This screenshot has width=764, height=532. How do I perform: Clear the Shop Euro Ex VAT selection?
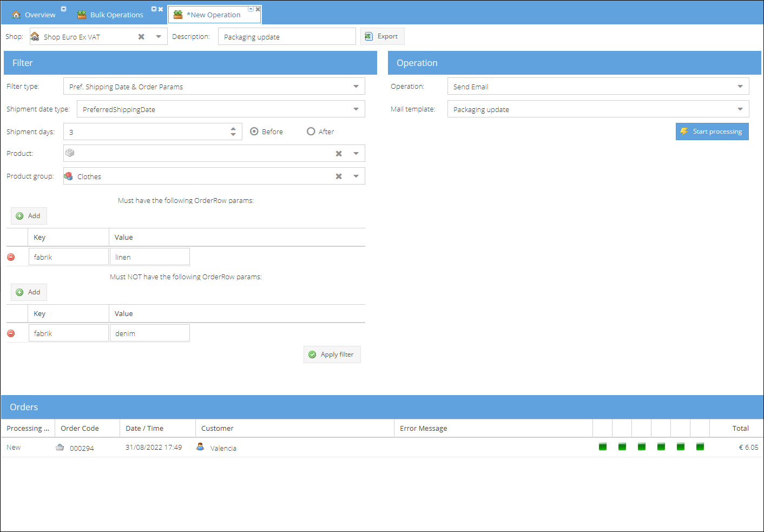[x=141, y=37]
